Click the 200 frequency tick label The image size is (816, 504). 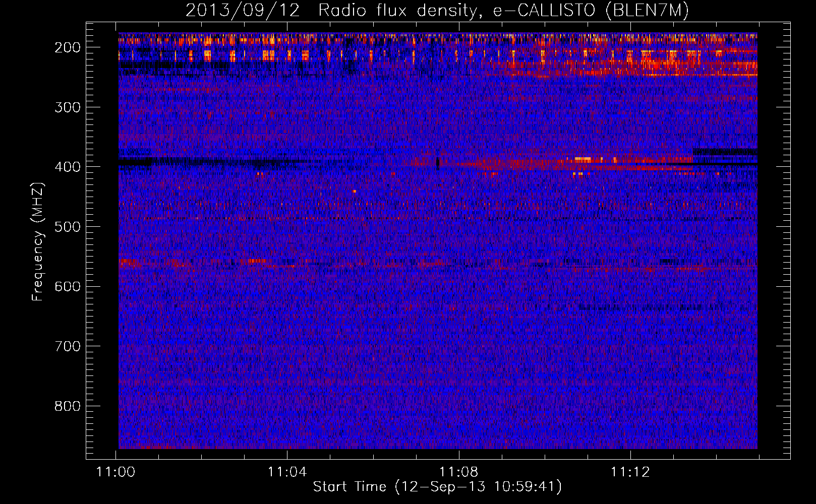coord(67,47)
